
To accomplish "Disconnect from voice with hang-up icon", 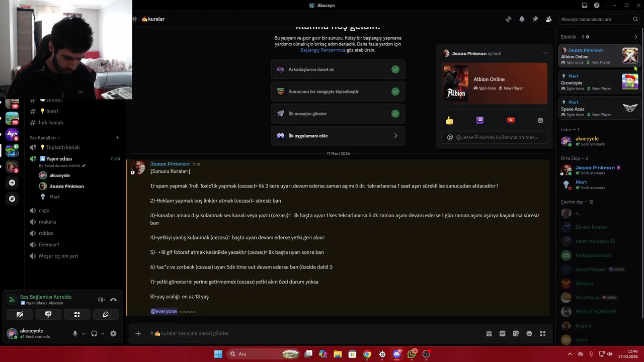I will tap(113, 300).
